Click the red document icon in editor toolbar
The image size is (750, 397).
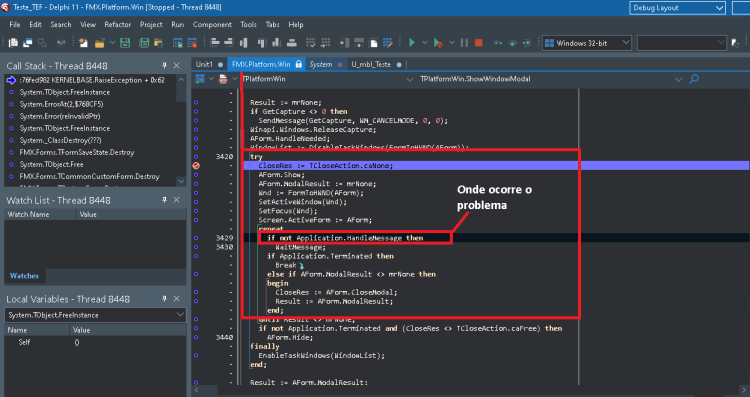pyautogui.click(x=223, y=79)
